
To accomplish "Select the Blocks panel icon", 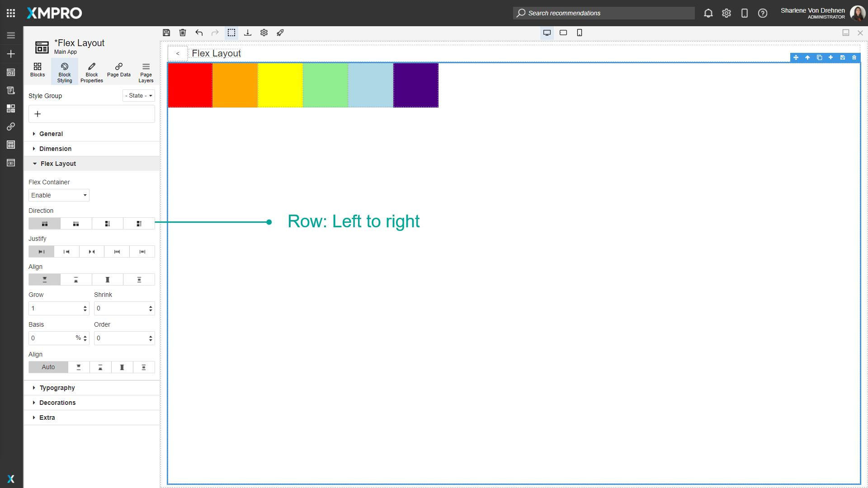I will pyautogui.click(x=38, y=71).
